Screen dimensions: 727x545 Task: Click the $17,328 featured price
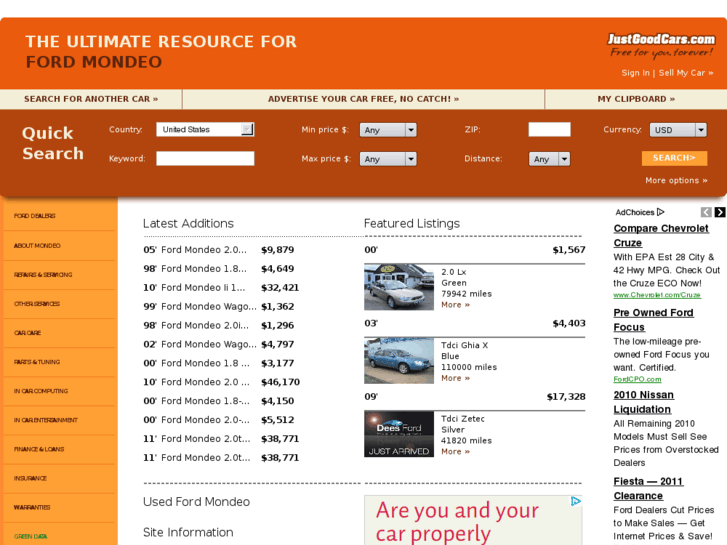point(566,397)
